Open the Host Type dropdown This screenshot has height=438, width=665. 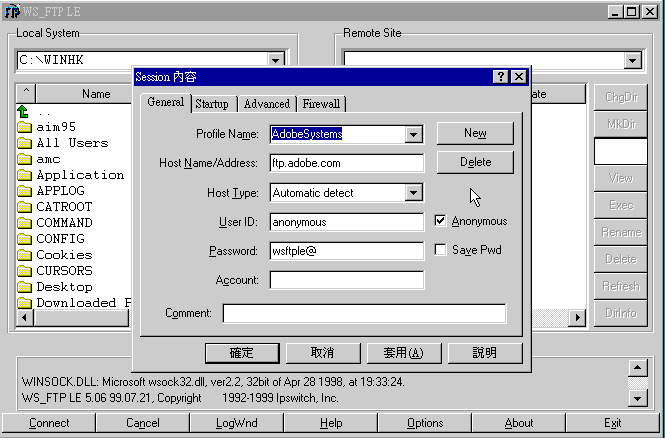(x=413, y=193)
